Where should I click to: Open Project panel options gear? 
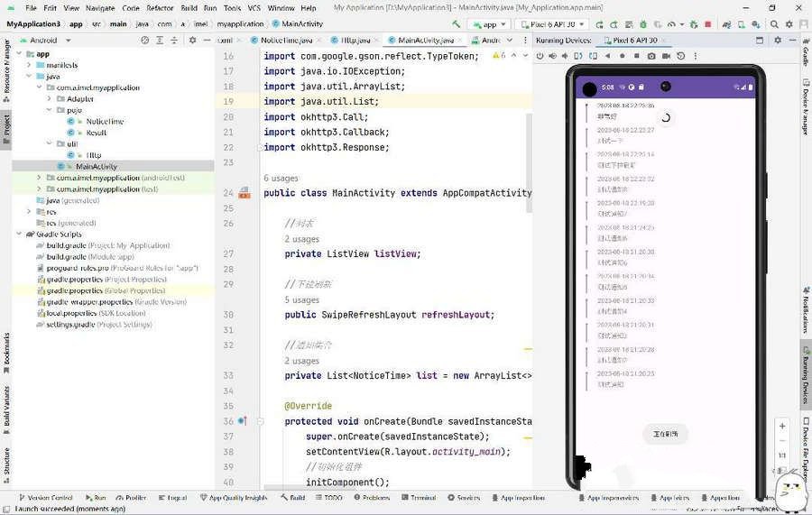click(x=193, y=40)
